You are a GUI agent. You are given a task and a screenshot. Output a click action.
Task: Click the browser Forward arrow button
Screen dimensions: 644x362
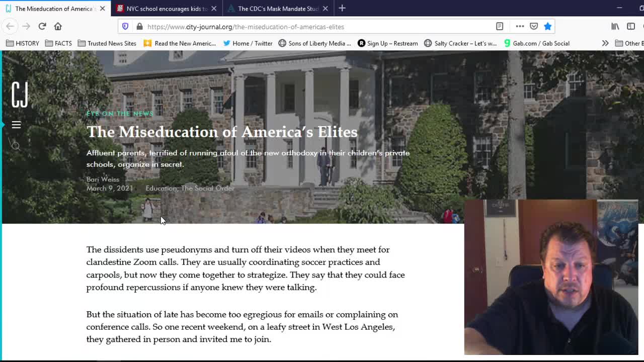(x=26, y=26)
